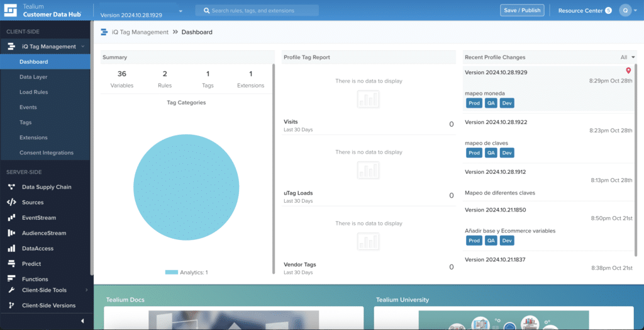The height and width of the screenshot is (330, 644).
Task: Click Prod badge under mapeo de claves
Action: (474, 152)
